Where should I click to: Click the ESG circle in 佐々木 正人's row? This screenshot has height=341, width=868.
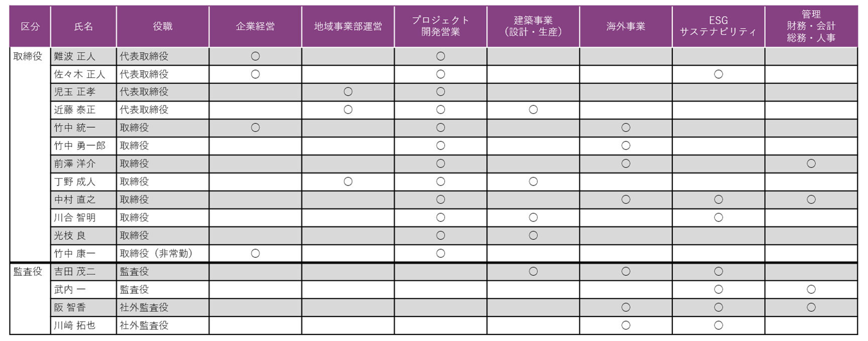(x=718, y=75)
